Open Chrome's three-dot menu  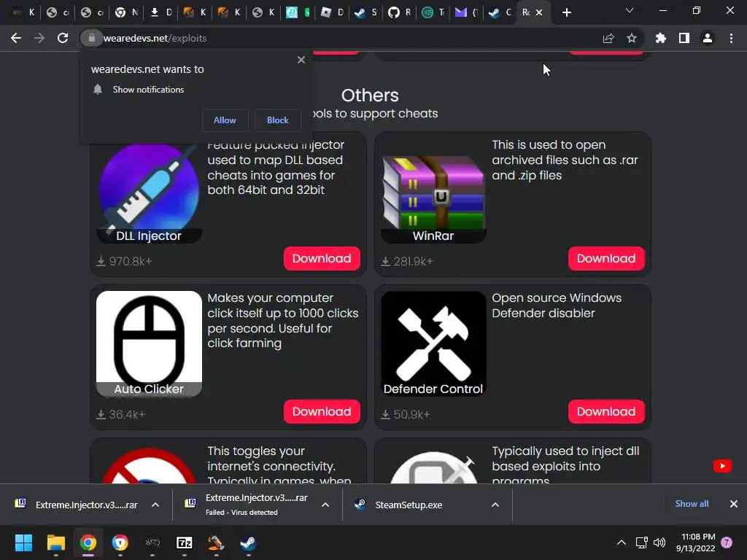[731, 38]
